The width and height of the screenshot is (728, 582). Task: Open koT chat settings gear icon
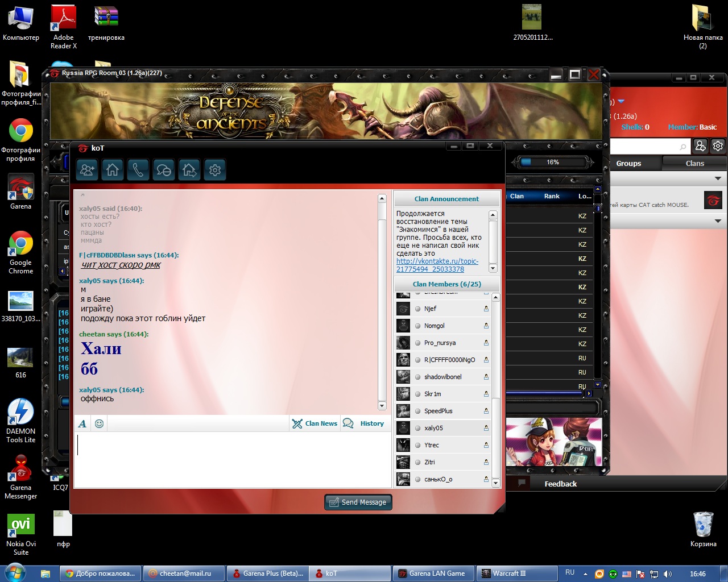(215, 169)
